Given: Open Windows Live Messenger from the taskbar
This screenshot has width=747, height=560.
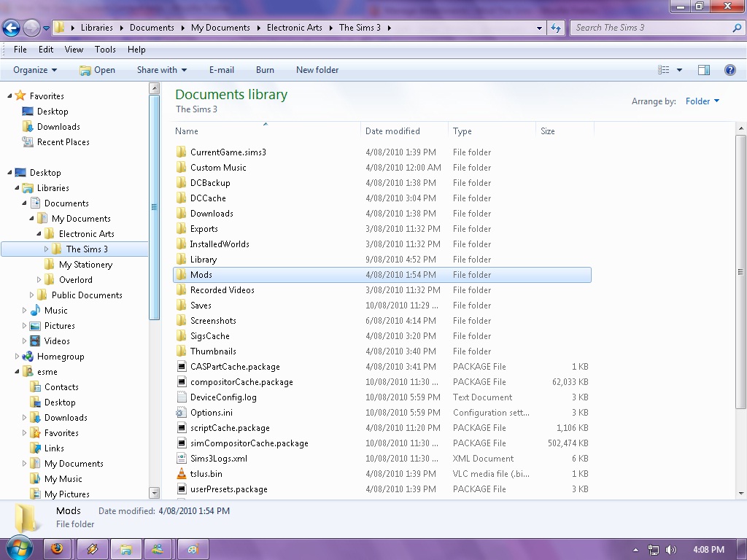Looking at the screenshot, I should [159, 549].
